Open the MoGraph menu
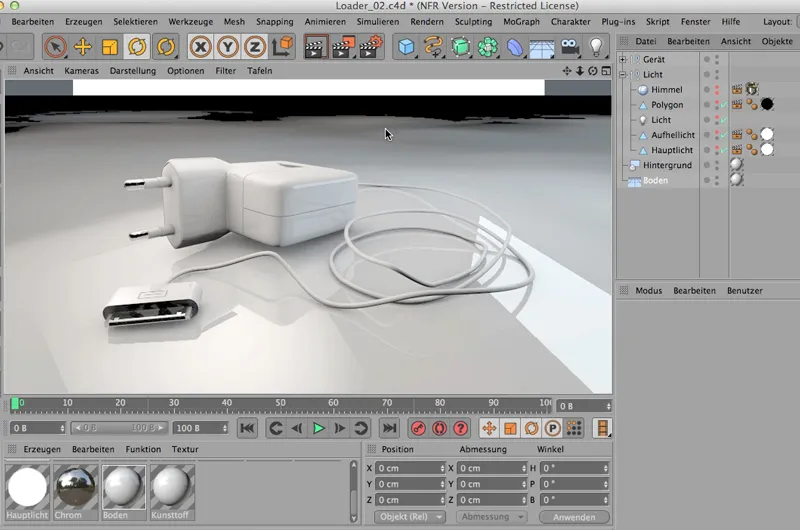Image resolution: width=800 pixels, height=530 pixels. coord(521,21)
